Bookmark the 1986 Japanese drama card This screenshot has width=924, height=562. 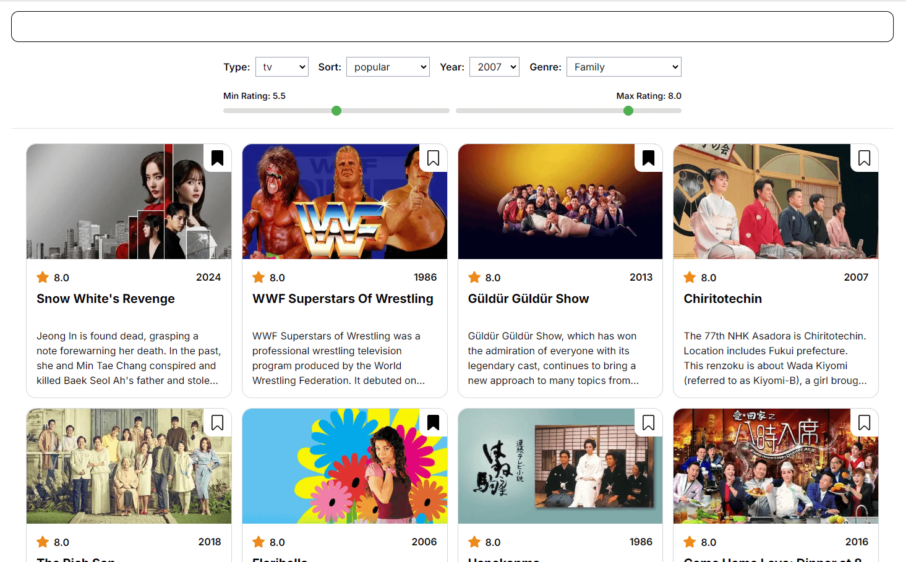648,423
